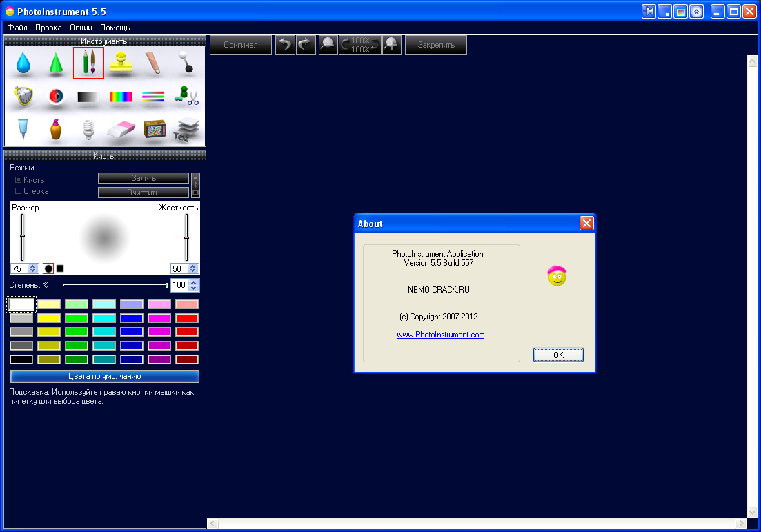Click the Закрепить button
The width and height of the screenshot is (761, 532).
pos(436,45)
